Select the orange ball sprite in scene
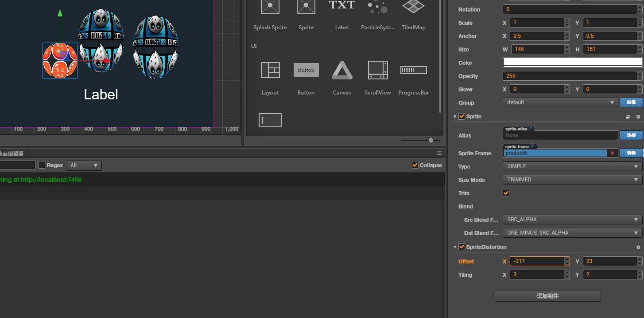644x318 pixels. pyautogui.click(x=60, y=60)
